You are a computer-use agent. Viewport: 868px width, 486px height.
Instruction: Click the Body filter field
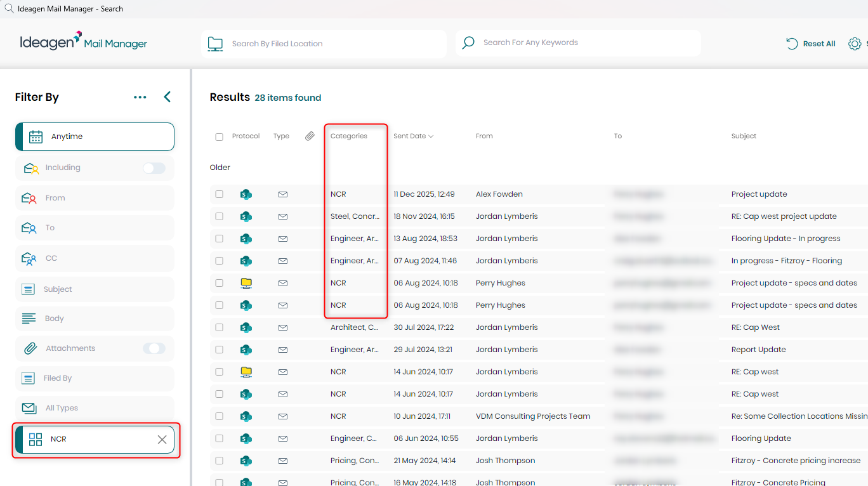point(95,319)
